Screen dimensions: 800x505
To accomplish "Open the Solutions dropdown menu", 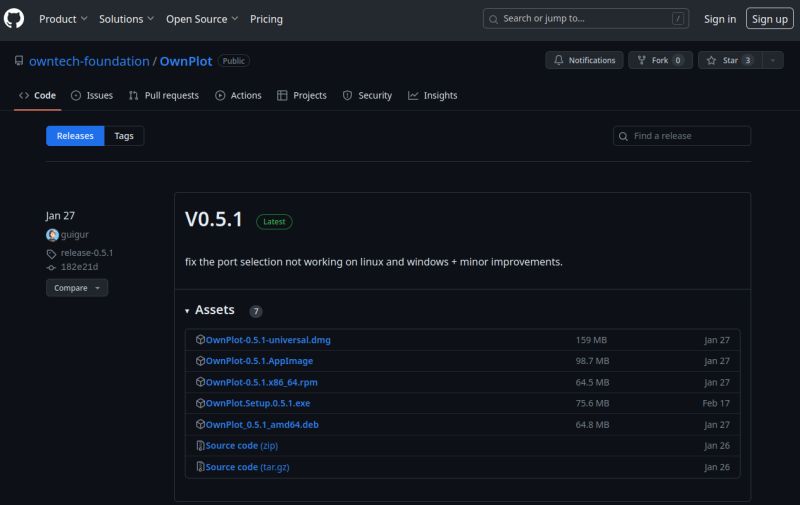I will pyautogui.click(x=126, y=19).
